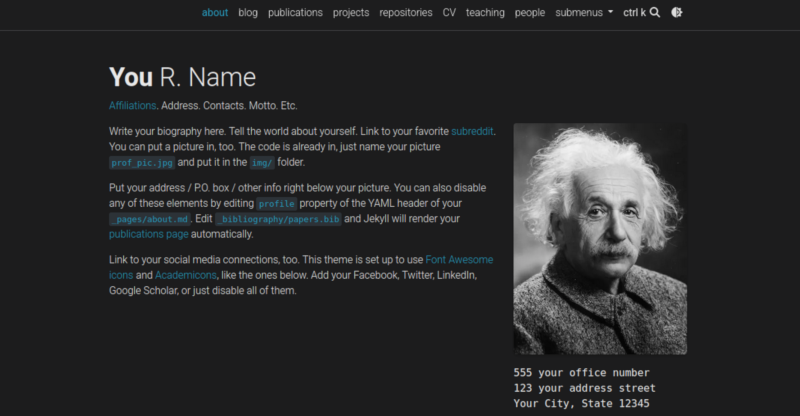This screenshot has width=800, height=416.
Task: Click the Einstein profile picture
Action: [x=600, y=238]
